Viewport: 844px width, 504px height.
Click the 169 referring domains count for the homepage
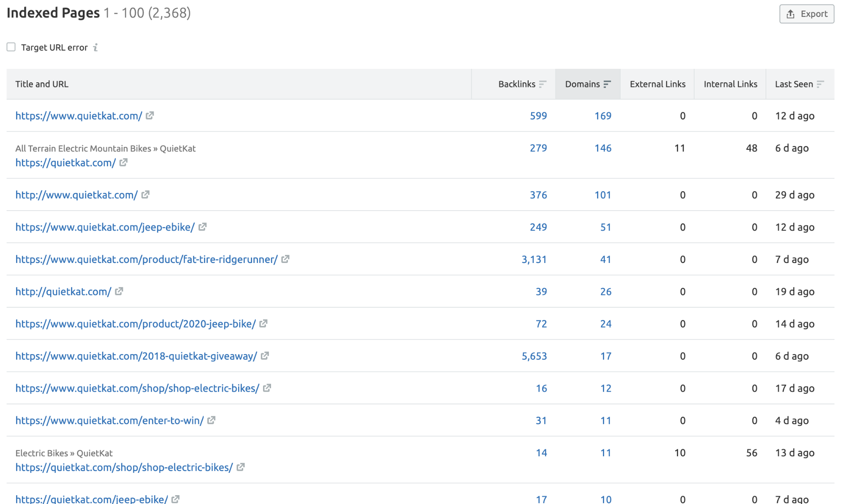[603, 116]
